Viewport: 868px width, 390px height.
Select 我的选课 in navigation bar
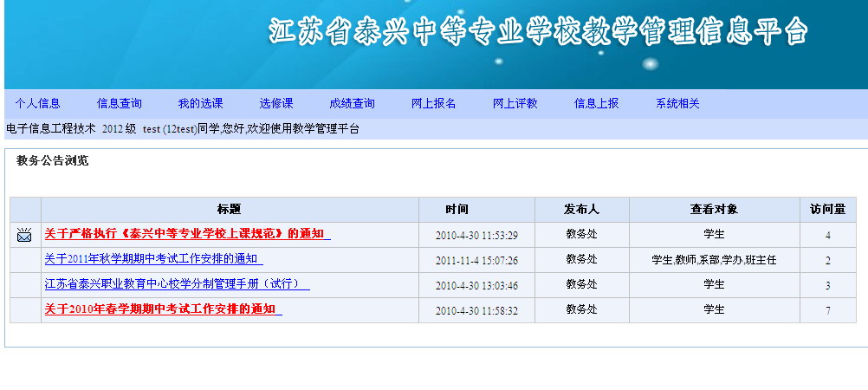coord(200,103)
